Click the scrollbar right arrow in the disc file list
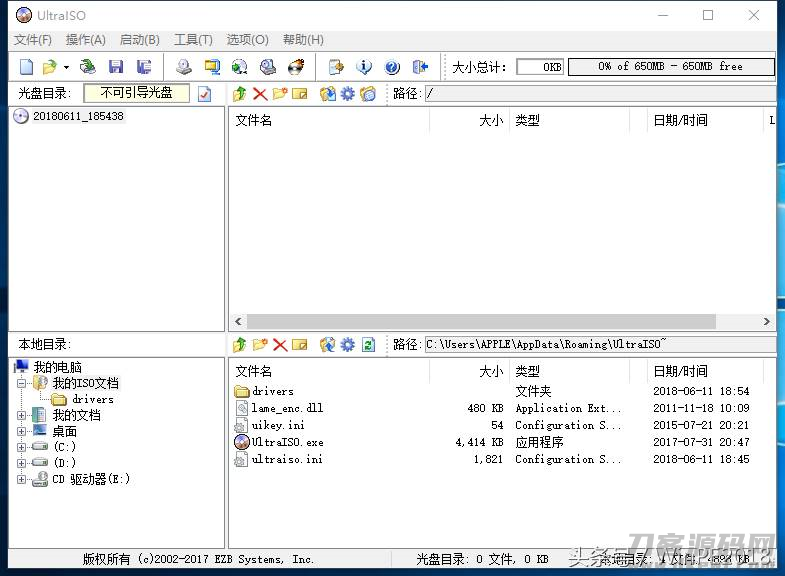 (x=766, y=321)
